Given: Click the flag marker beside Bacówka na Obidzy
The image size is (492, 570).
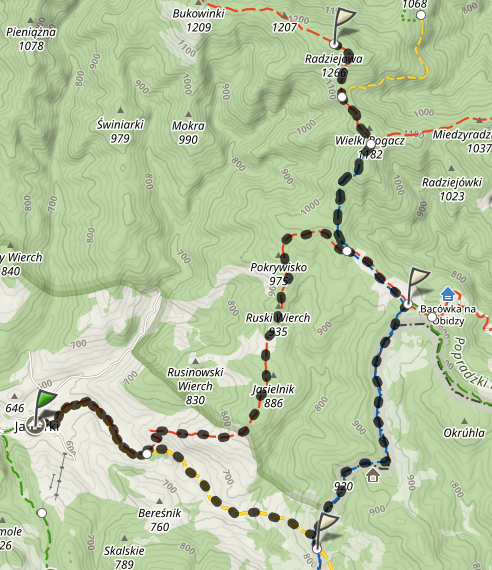Looking at the screenshot, I should coord(417,287).
